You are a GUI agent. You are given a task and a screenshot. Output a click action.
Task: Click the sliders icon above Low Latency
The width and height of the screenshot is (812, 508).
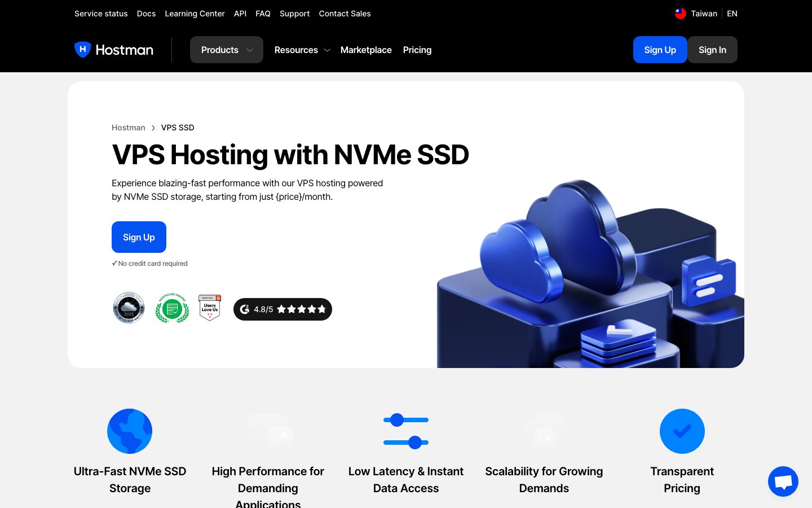click(406, 431)
